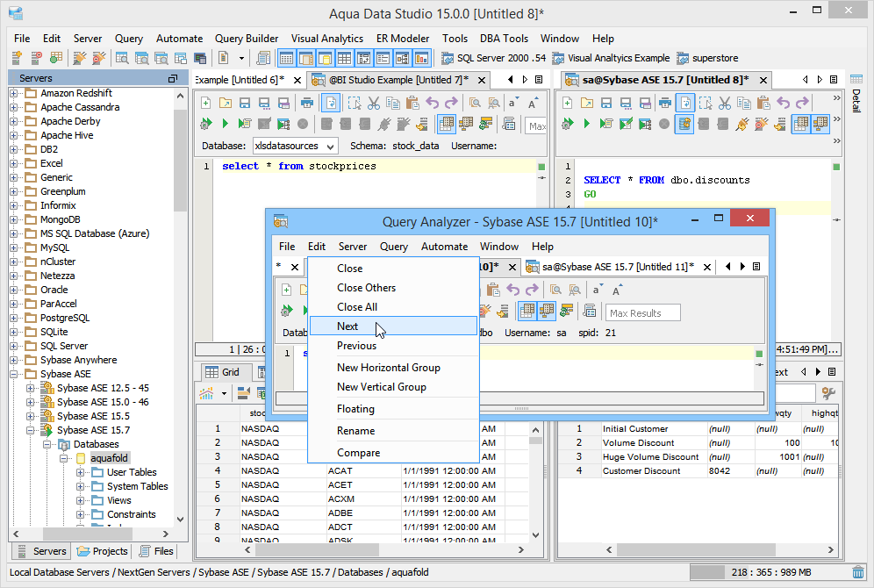Toggle the highlighted word wrap button in Sybase Untitled 8 toolbar
Image resolution: width=874 pixels, height=588 pixels.
point(684,103)
